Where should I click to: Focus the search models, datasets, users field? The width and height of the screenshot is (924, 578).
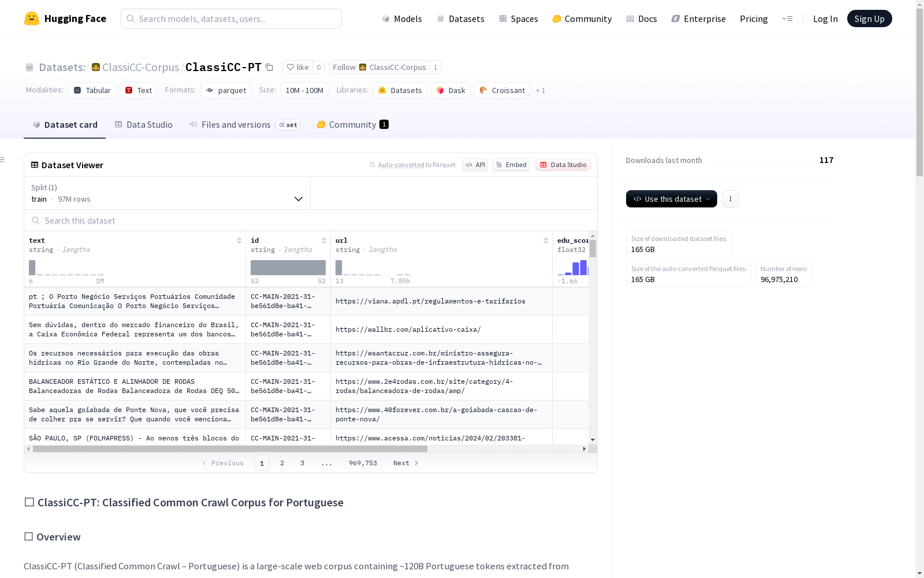231,18
